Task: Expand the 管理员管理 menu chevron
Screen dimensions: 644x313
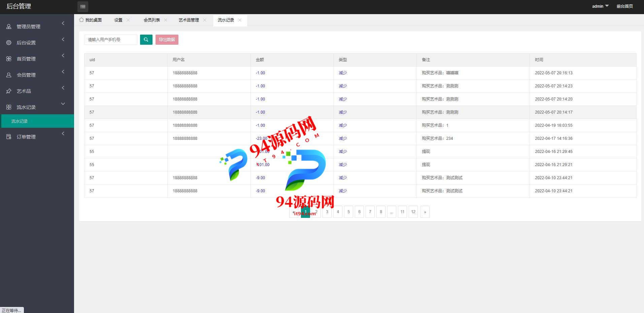Action: 63,23
